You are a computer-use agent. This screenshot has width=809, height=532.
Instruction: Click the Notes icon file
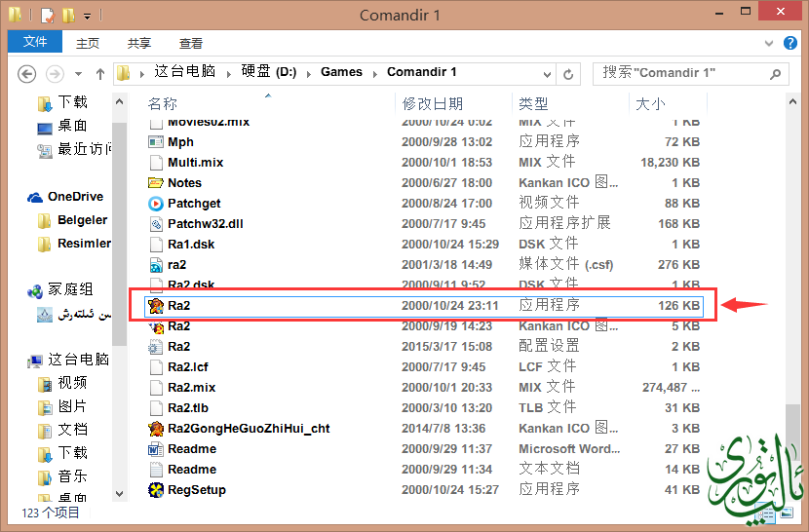pos(156,182)
